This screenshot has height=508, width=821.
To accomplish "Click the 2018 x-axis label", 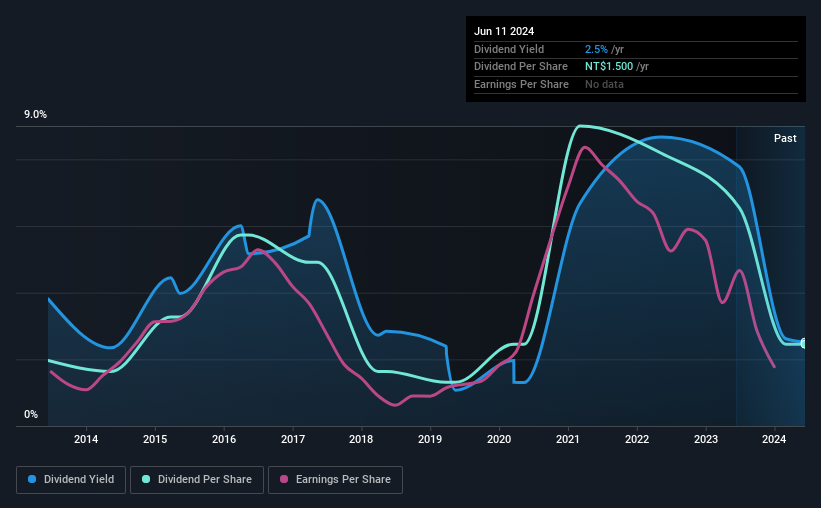I will [x=361, y=439].
